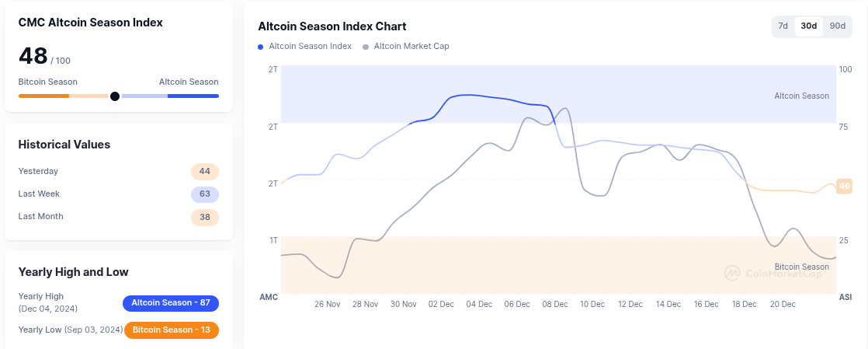Click Yesterday value 44 badge
Viewport: 868px width, 349px height.
coord(205,172)
